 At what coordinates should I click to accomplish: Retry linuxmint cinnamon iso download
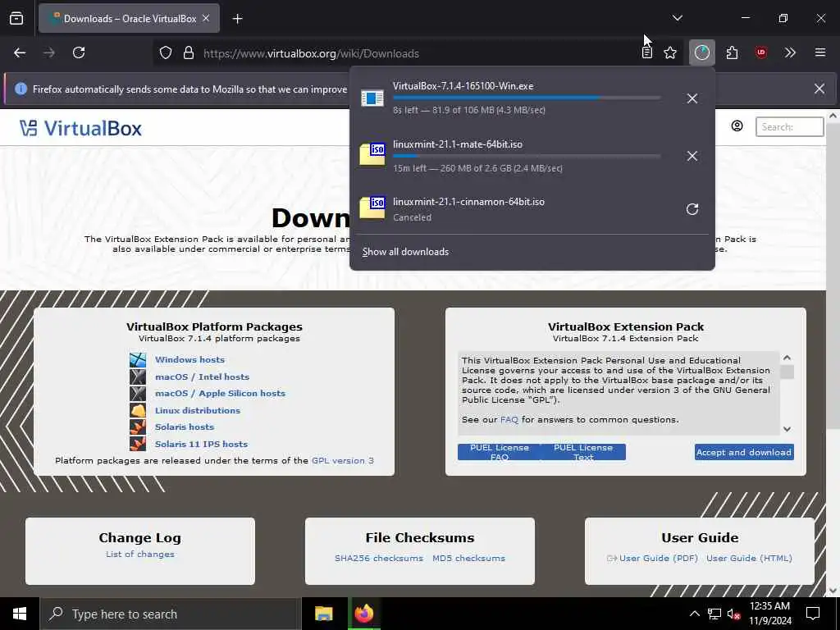click(x=692, y=209)
